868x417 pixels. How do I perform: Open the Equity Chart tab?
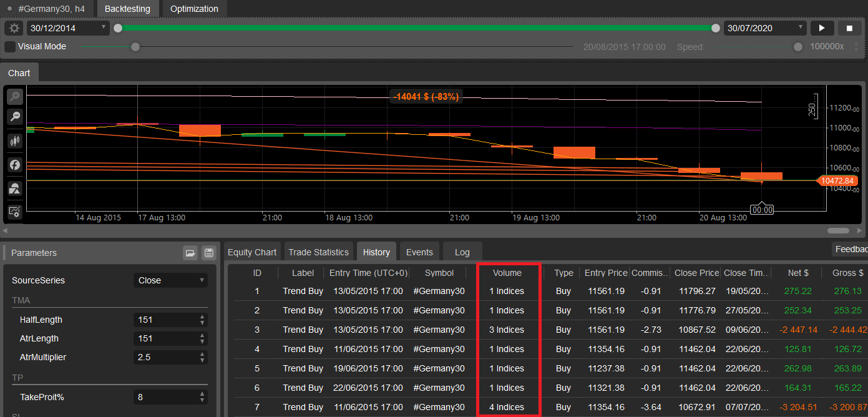click(252, 252)
